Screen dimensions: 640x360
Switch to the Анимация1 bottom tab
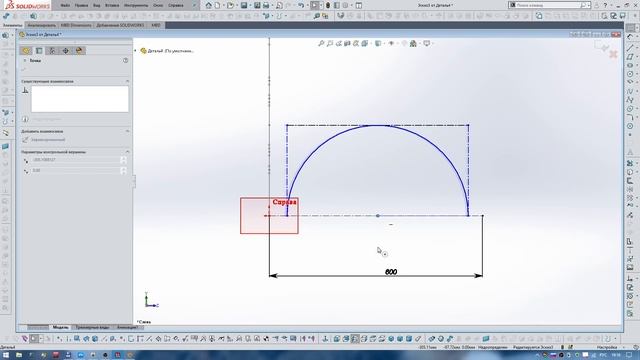click(x=127, y=327)
